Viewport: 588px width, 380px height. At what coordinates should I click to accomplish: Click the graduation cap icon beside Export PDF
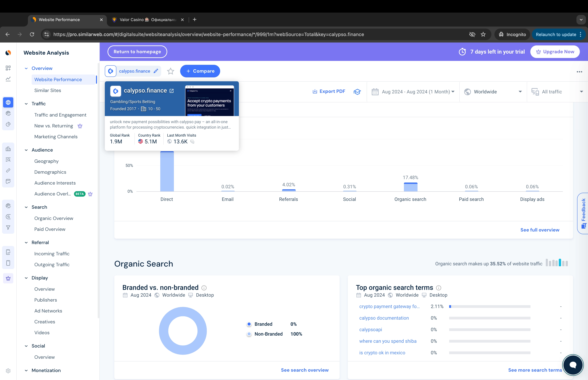click(357, 92)
